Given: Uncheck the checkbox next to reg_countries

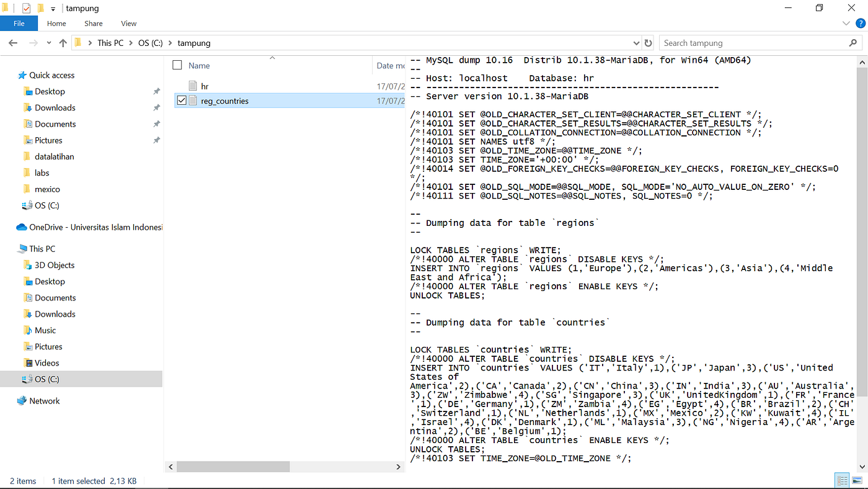Looking at the screenshot, I should coord(182,101).
